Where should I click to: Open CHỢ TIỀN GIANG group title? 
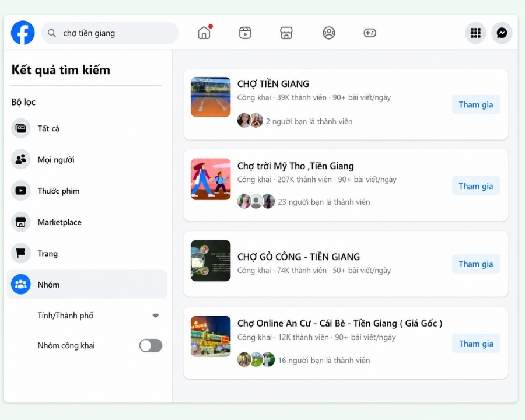(273, 84)
